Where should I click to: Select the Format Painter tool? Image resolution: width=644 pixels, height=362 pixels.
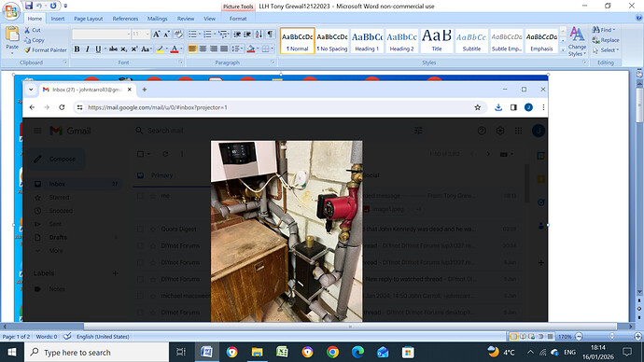point(45,50)
